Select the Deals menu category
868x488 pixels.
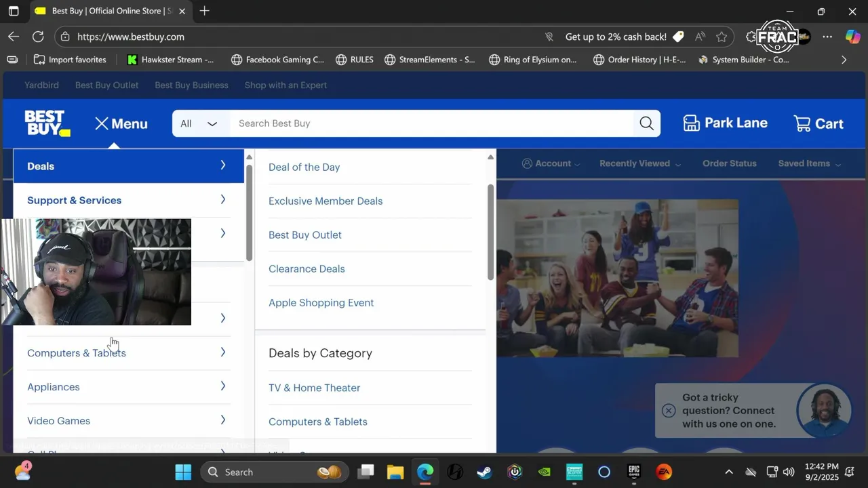(x=129, y=166)
